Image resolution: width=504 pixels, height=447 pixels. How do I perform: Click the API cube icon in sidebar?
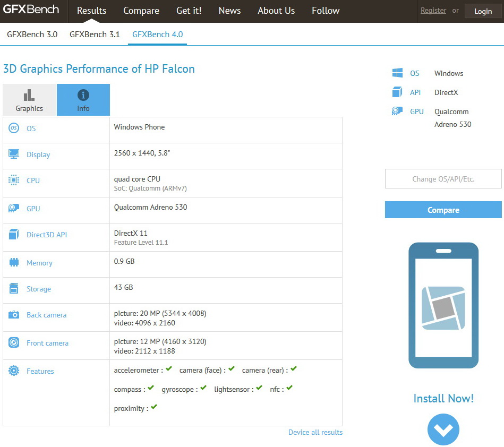pos(397,92)
